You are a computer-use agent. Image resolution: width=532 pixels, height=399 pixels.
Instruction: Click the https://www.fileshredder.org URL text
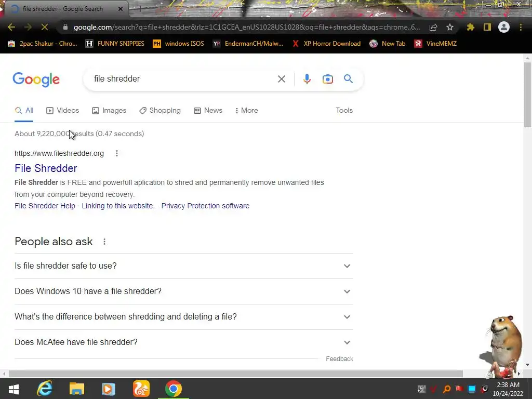tap(59, 153)
